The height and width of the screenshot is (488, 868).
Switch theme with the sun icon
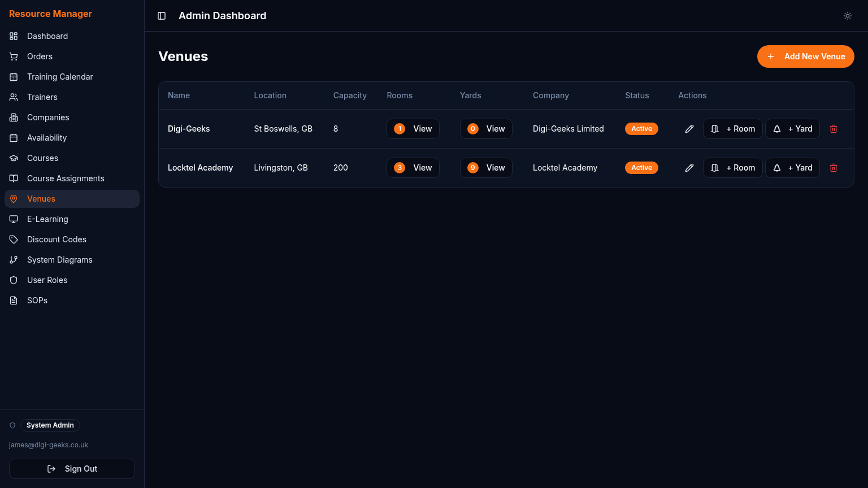[x=848, y=16]
